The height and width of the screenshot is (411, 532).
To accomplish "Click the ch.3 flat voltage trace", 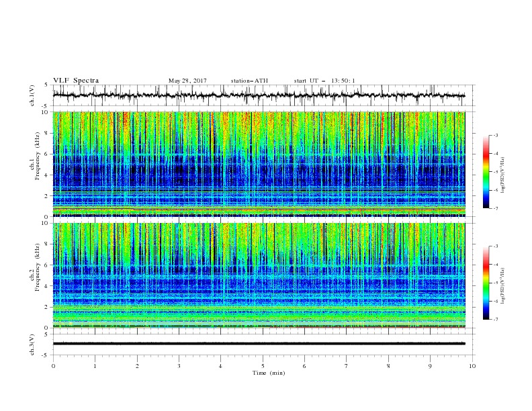I will 259,344.
